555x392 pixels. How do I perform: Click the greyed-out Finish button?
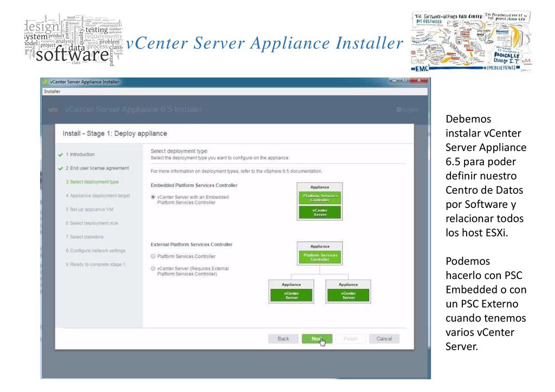click(x=351, y=338)
